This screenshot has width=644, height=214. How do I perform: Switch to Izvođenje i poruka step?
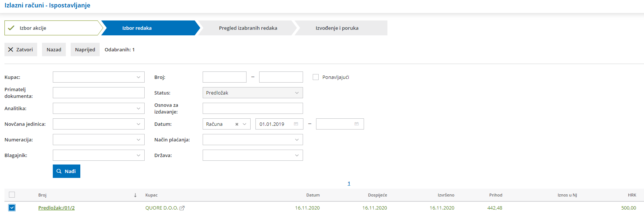[337, 28]
